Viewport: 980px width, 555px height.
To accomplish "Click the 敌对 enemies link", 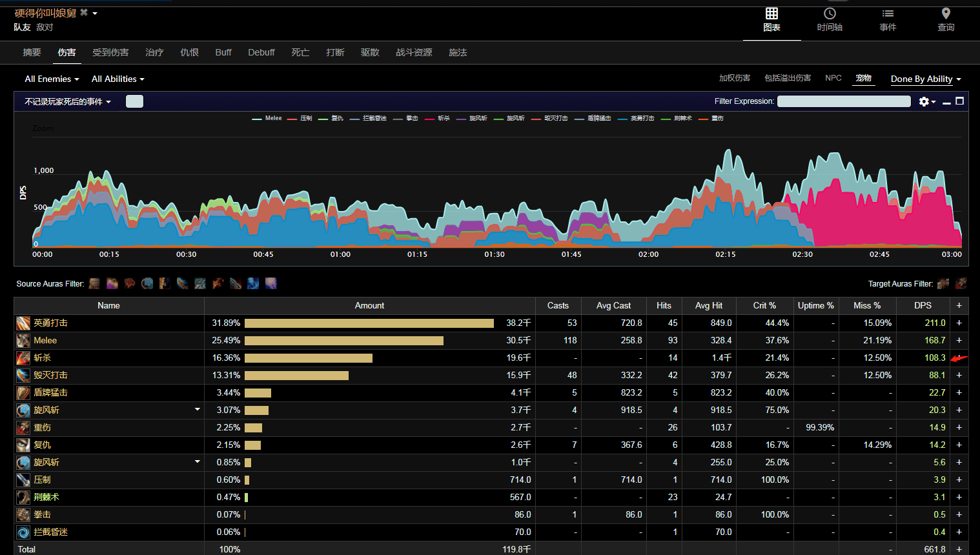I will [x=45, y=27].
